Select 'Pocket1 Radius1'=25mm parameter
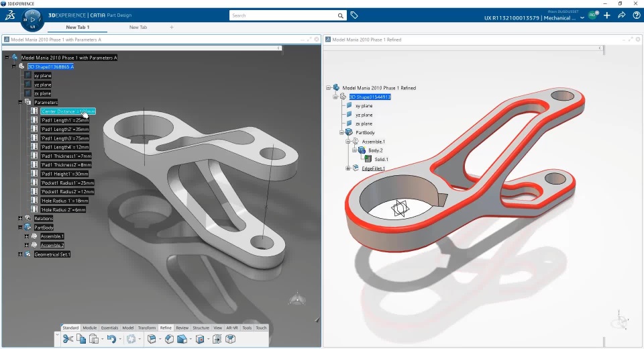This screenshot has width=644, height=349. [x=67, y=183]
